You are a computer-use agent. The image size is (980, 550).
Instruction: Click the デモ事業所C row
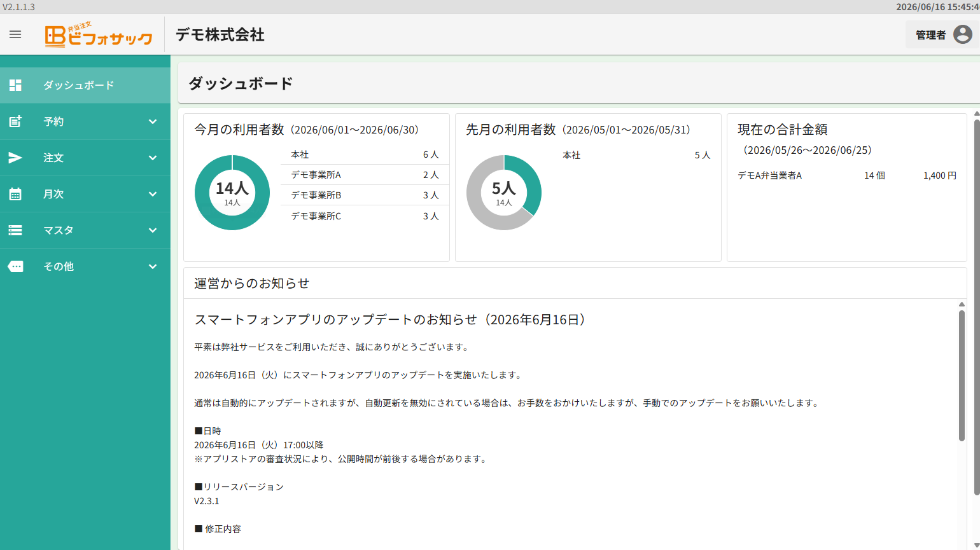pyautogui.click(x=365, y=216)
